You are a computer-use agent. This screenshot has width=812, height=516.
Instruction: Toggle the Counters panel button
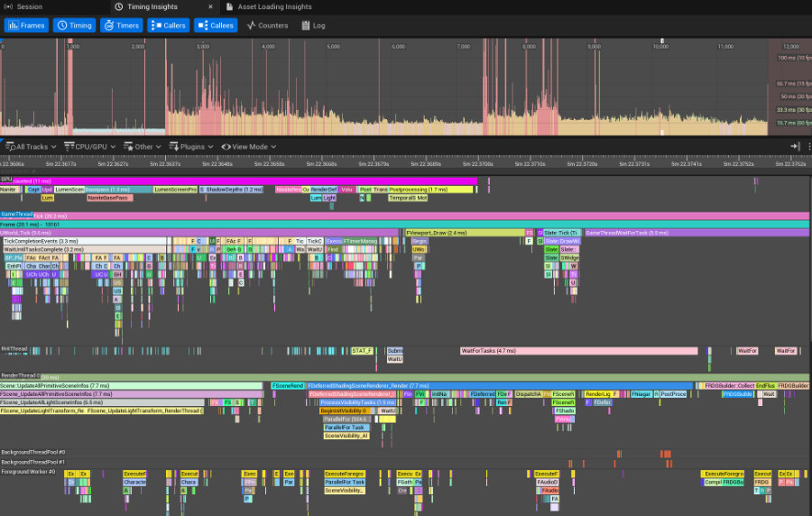click(x=267, y=25)
